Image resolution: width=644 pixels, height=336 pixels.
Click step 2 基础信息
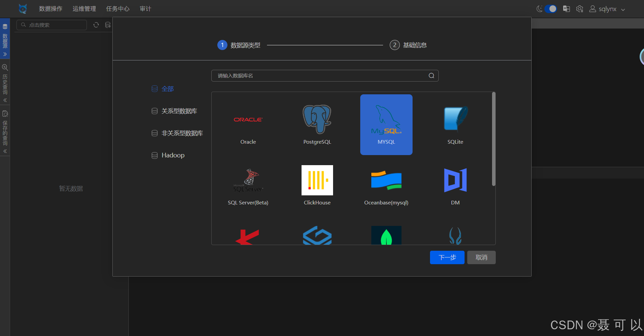coord(408,45)
